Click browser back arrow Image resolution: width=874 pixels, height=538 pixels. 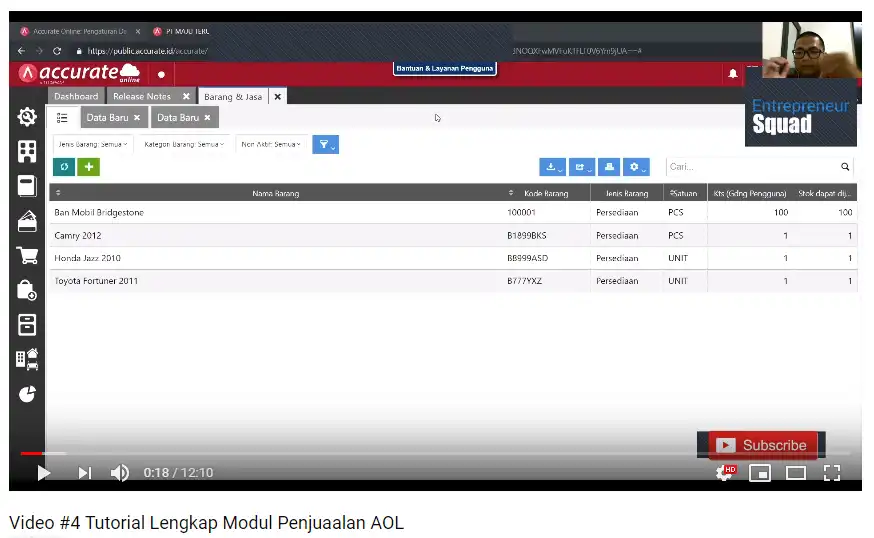click(21, 51)
